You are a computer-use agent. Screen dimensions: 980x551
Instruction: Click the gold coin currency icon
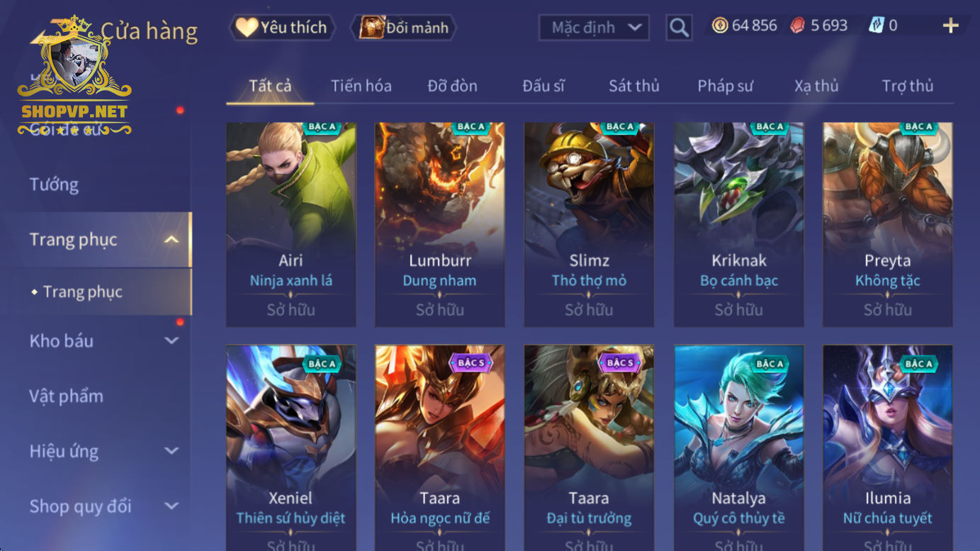coord(720,26)
